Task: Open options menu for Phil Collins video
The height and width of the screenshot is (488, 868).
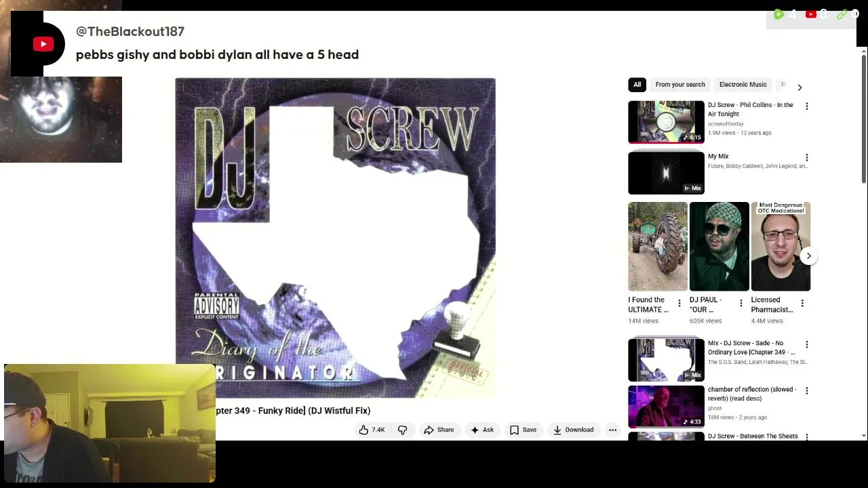Action: click(806, 106)
